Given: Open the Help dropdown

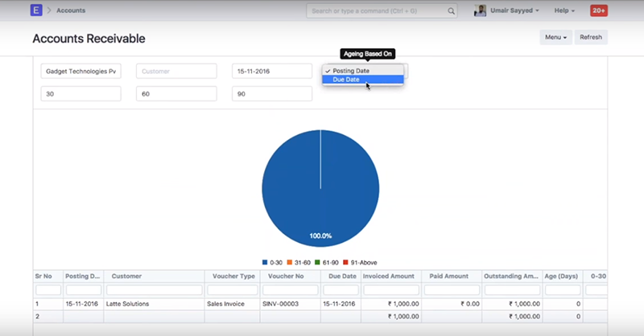Looking at the screenshot, I should click(563, 10).
